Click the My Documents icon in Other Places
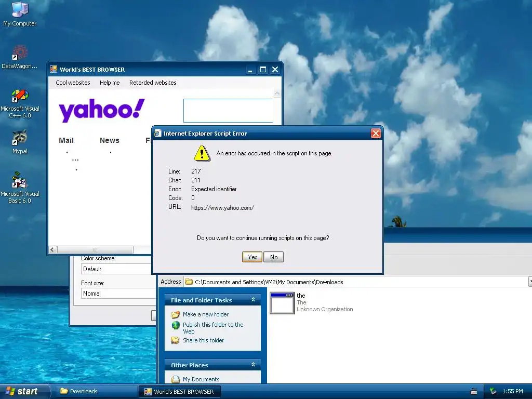The height and width of the screenshot is (399, 532). [176, 379]
